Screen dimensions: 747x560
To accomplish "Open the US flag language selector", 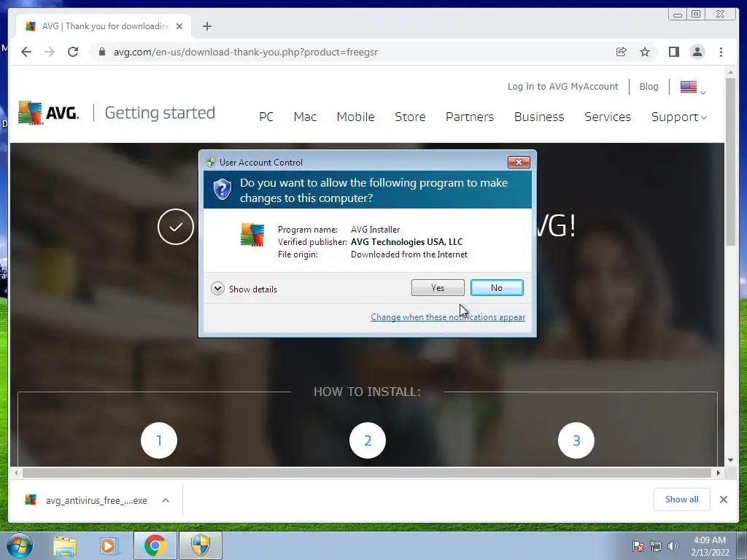I will [693, 87].
